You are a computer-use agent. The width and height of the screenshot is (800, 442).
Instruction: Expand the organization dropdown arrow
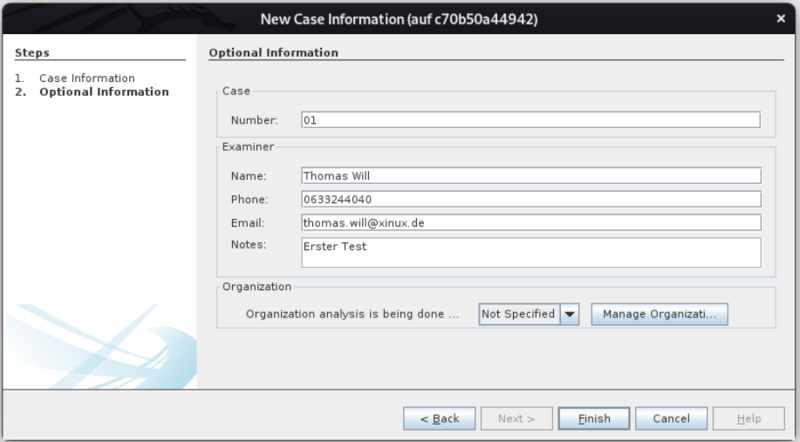pos(570,314)
